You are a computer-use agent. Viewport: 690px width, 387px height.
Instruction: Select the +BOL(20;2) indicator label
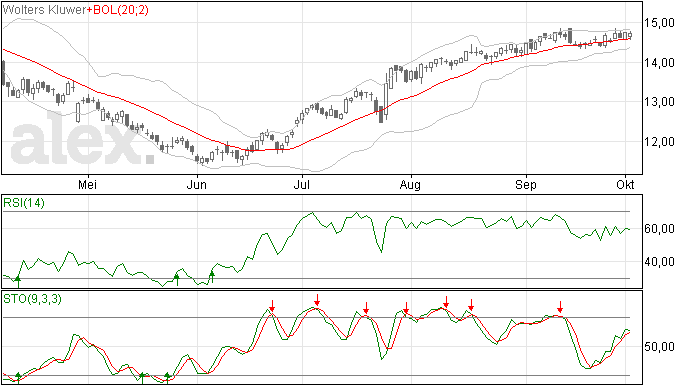pyautogui.click(x=118, y=10)
